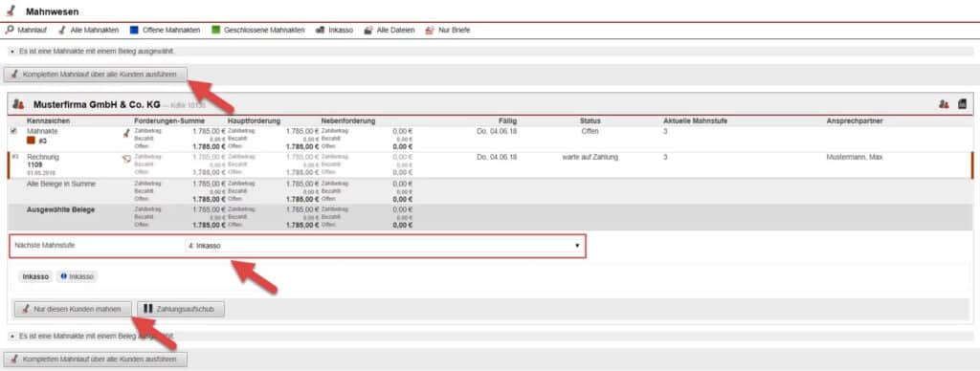Click 'Ausgewählte Belege' row label

pos(60,209)
